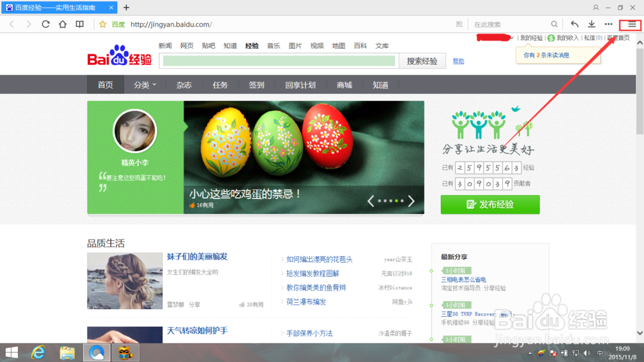Screen dimensions: 644x362
Task: Show next banner slide with right arrow
Action: tap(411, 201)
